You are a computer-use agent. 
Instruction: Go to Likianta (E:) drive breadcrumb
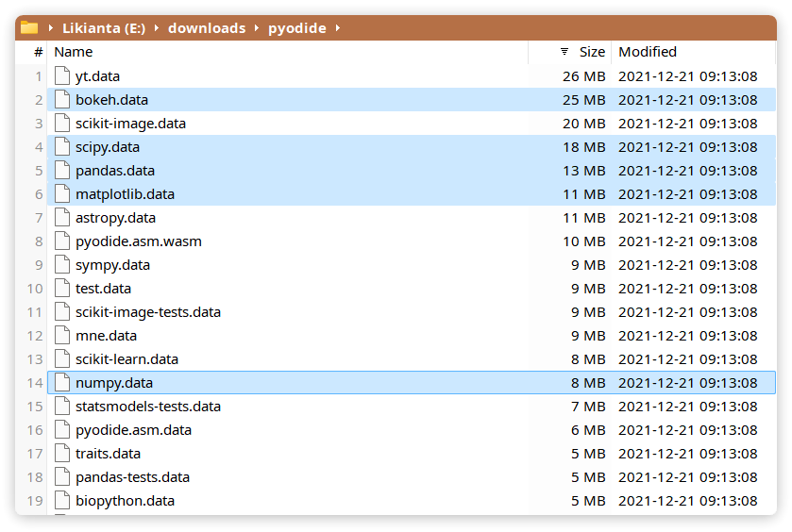(x=104, y=28)
